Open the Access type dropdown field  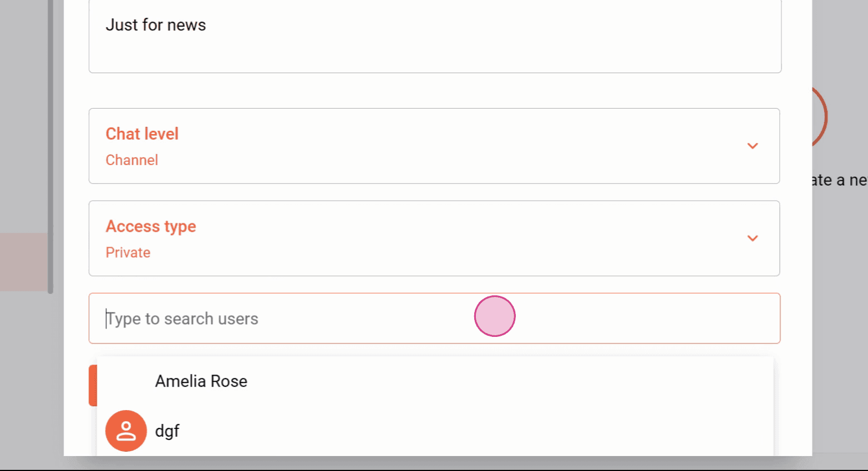434,238
